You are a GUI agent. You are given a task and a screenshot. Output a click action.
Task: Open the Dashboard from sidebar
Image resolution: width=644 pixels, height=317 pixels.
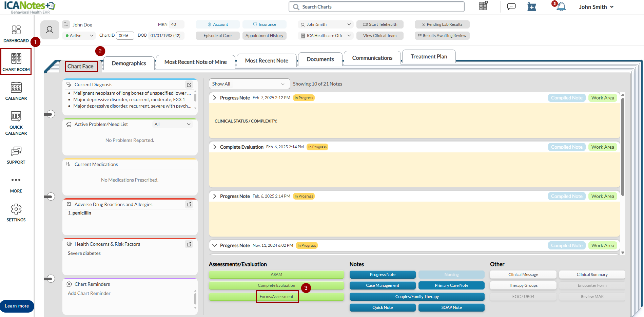pos(16,34)
